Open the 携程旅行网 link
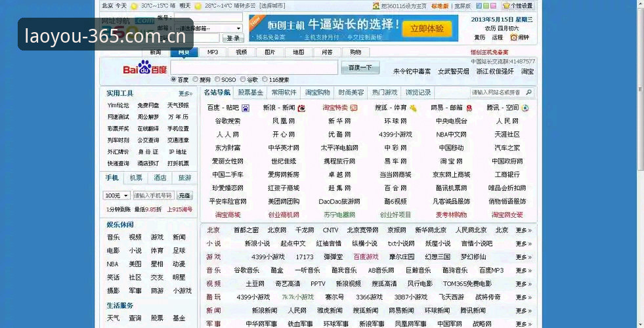The height and width of the screenshot is (328, 644). (339, 161)
